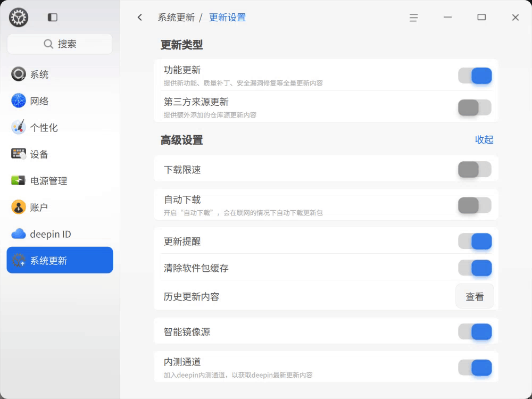Screen dimensions: 532x399
Task: Enable the 自动下载 switch
Action: coord(475,205)
